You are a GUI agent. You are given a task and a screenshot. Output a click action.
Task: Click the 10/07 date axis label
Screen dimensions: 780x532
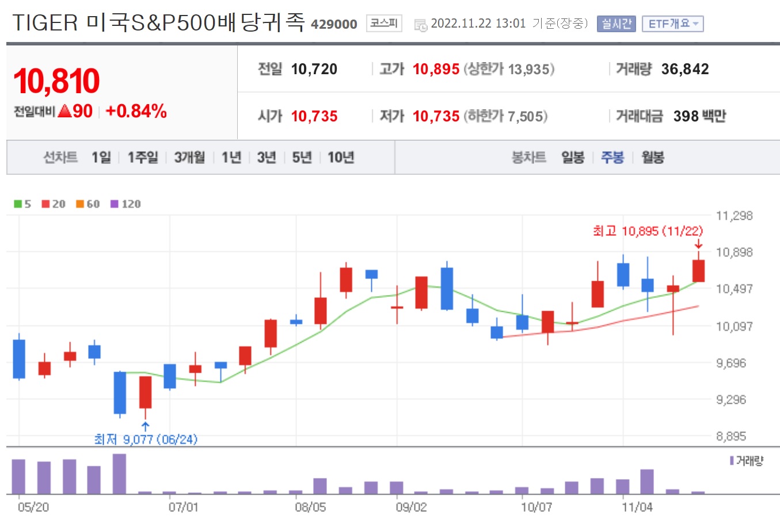coord(536,507)
